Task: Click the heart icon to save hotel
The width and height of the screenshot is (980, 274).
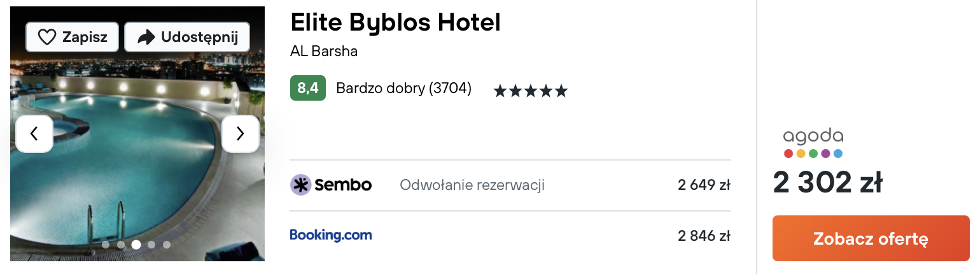Action: [x=48, y=38]
